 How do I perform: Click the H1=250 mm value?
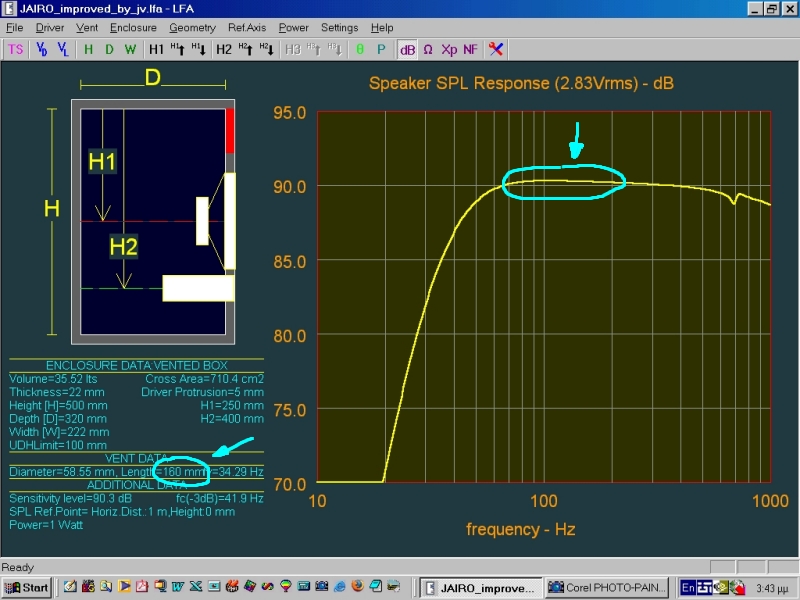[232, 406]
